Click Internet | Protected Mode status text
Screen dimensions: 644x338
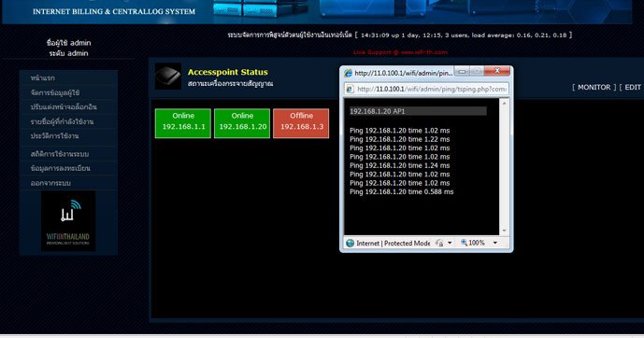pos(394,244)
